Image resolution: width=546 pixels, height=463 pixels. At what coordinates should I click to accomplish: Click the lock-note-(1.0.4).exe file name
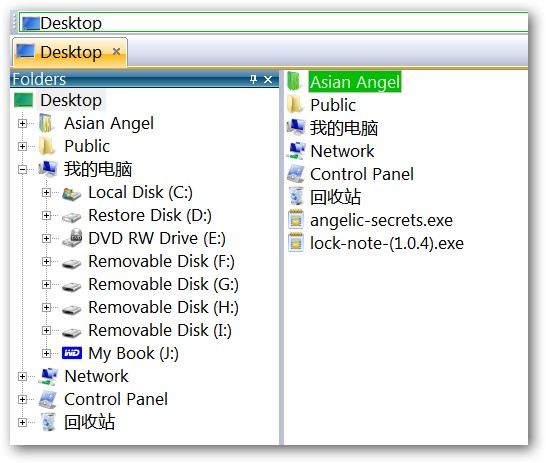pos(387,243)
